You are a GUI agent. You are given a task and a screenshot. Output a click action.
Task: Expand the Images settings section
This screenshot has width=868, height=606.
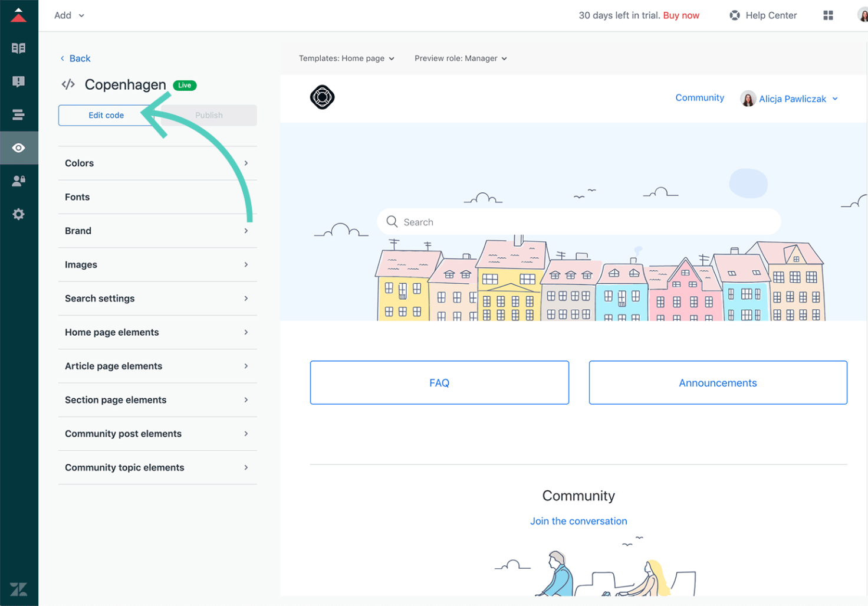click(x=157, y=264)
